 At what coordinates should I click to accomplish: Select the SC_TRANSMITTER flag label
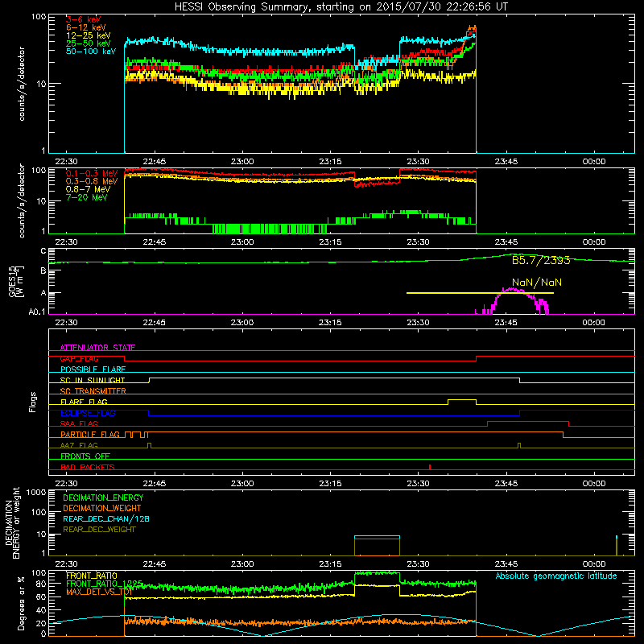[x=93, y=391]
